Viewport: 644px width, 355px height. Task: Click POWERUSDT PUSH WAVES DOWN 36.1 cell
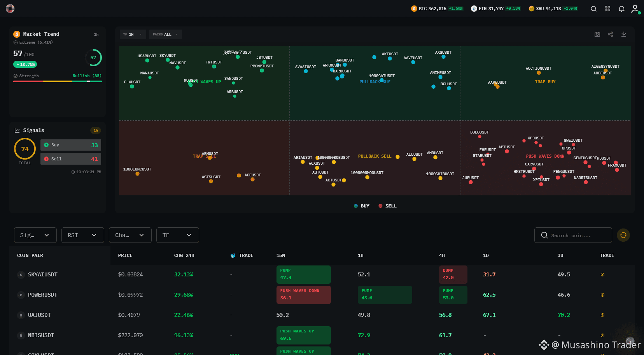click(303, 295)
